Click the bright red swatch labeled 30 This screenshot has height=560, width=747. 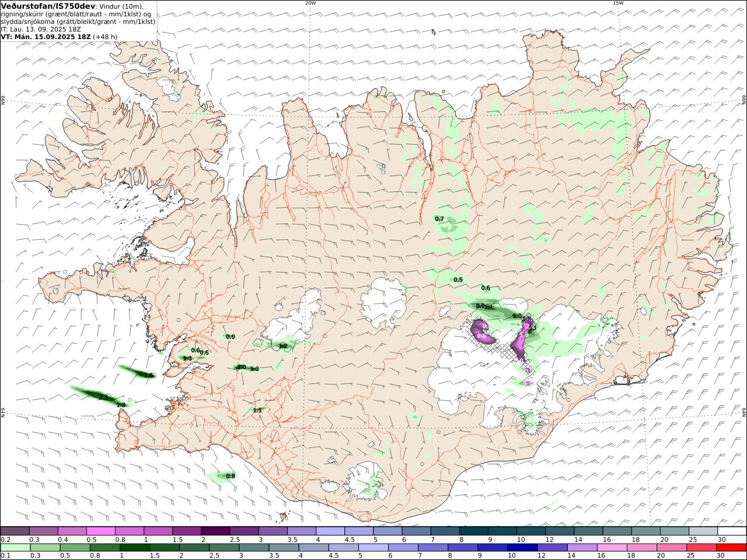coord(731,547)
